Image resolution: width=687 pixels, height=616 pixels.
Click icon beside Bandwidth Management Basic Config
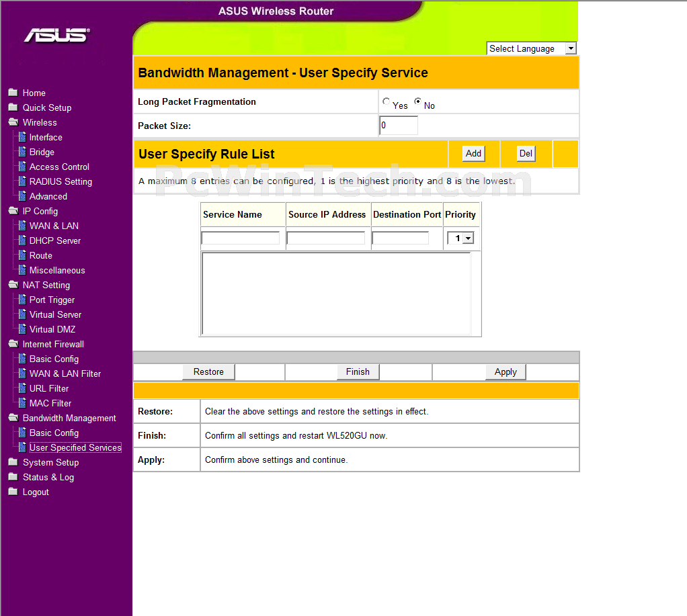pyautogui.click(x=22, y=433)
